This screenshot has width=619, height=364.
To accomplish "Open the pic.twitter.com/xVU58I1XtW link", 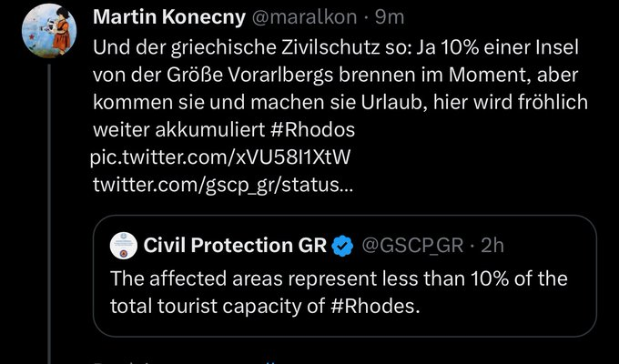I will click(x=220, y=157).
